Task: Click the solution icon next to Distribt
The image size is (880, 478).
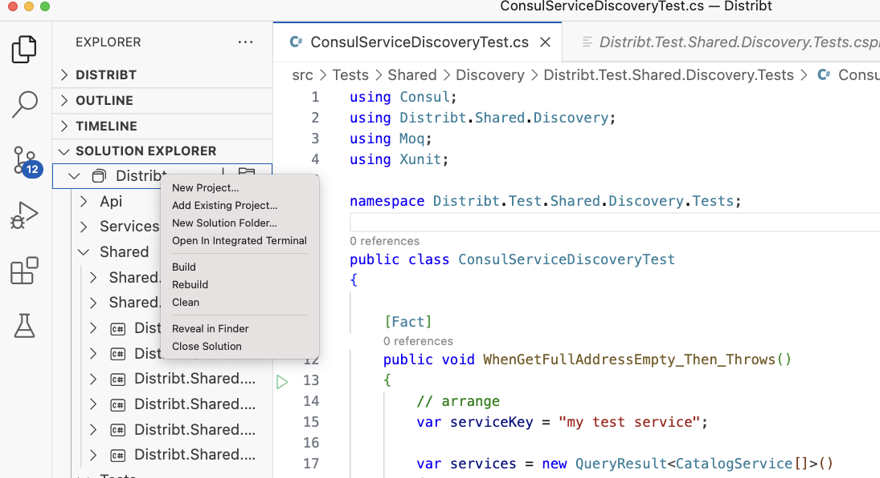Action: pyautogui.click(x=99, y=176)
